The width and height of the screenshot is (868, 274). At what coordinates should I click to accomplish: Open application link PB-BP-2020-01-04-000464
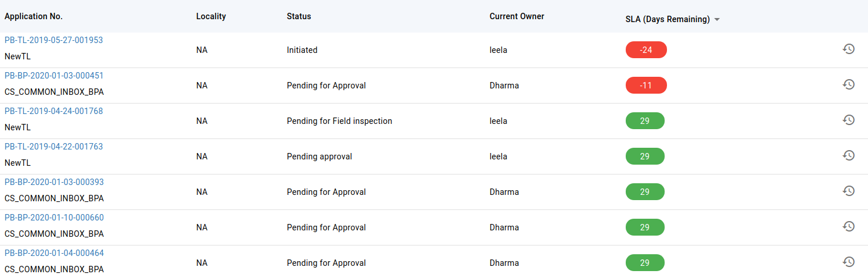[54, 253]
